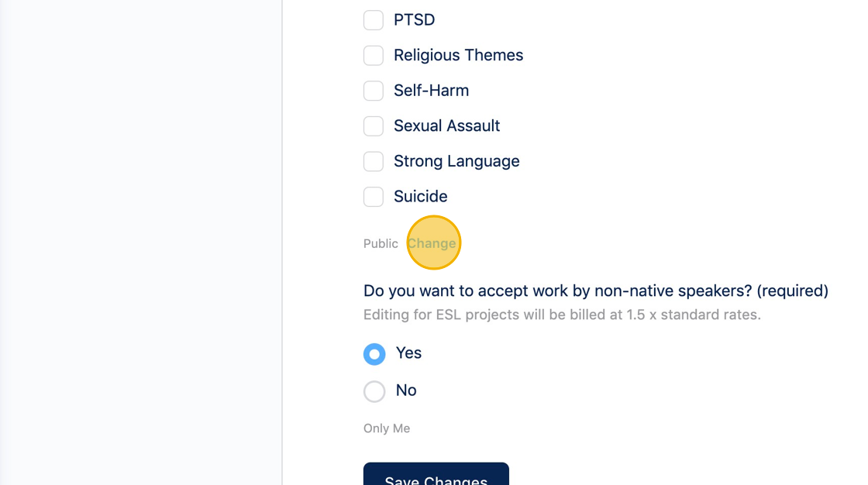The width and height of the screenshot is (868, 485).
Task: Click the Suicide label text
Action: 420,197
